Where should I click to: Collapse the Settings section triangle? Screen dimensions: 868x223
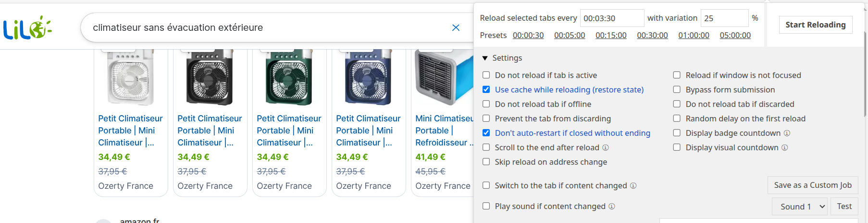tap(485, 58)
